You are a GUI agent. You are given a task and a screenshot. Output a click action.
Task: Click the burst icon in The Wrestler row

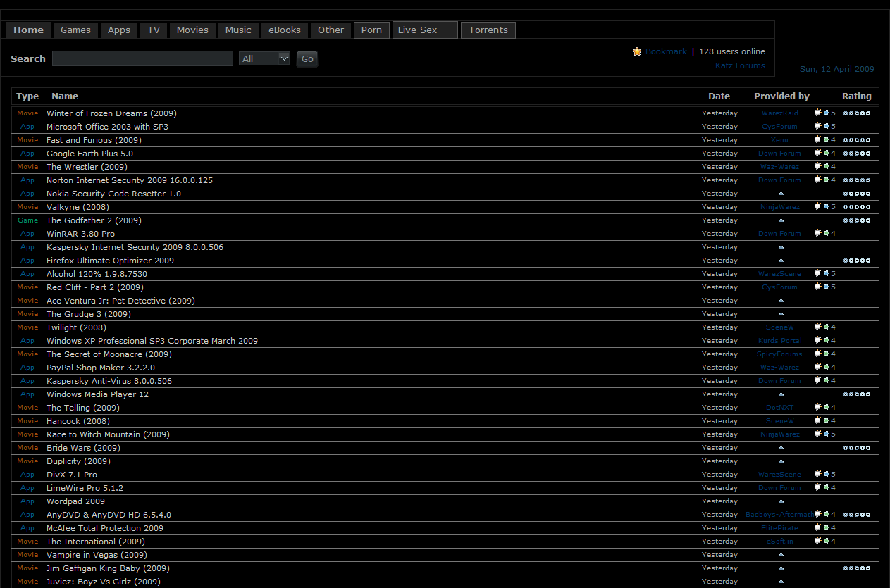(818, 166)
